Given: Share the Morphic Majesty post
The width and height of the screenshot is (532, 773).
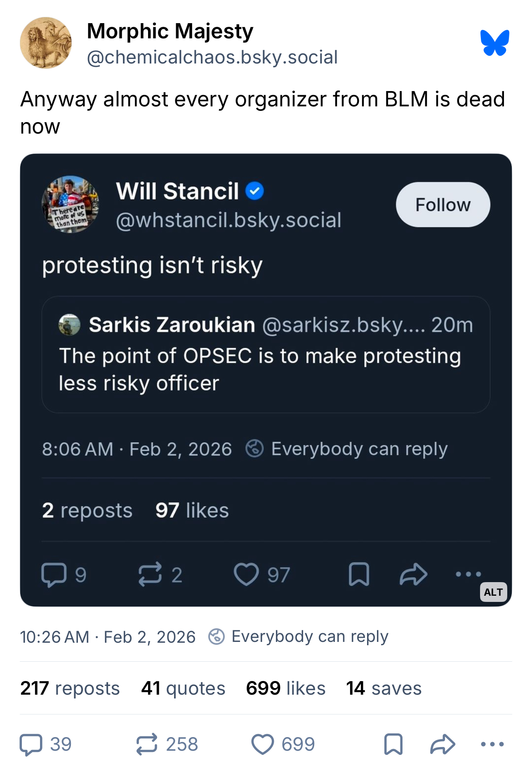Looking at the screenshot, I should [x=443, y=745].
